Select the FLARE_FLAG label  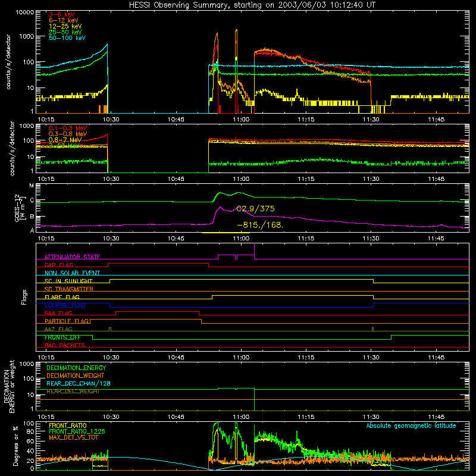62,297
